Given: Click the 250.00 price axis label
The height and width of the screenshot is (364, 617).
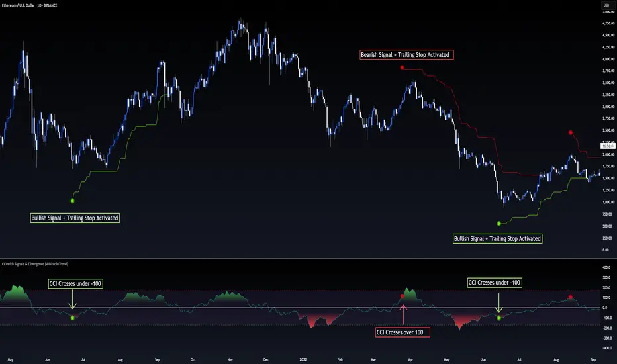Looking at the screenshot, I should click(x=607, y=238).
